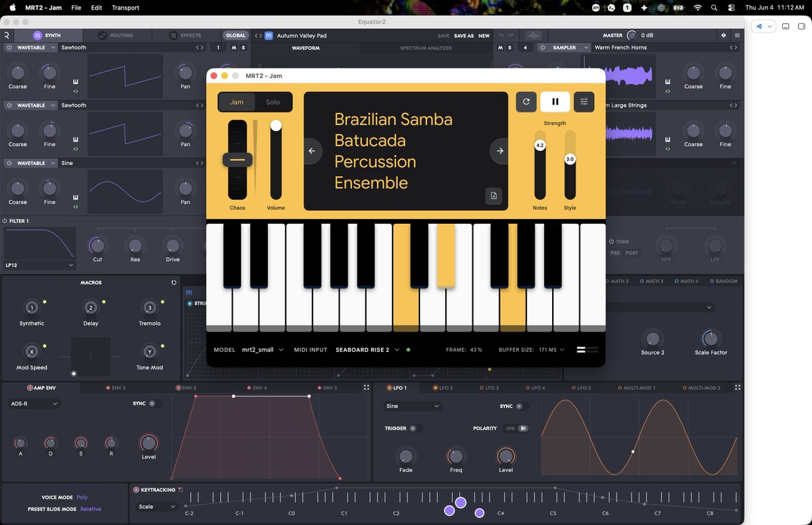
Task: Click the Spotlight search icon in menu bar
Action: [715, 7]
